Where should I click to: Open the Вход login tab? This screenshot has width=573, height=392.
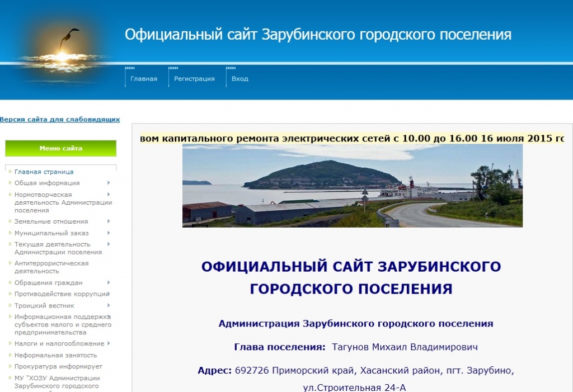pyautogui.click(x=239, y=79)
